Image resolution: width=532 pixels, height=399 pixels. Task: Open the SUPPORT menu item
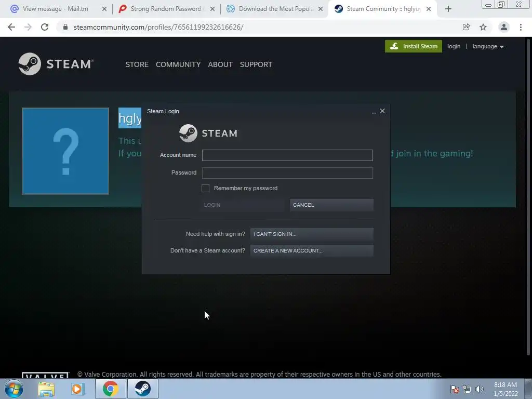(256, 64)
